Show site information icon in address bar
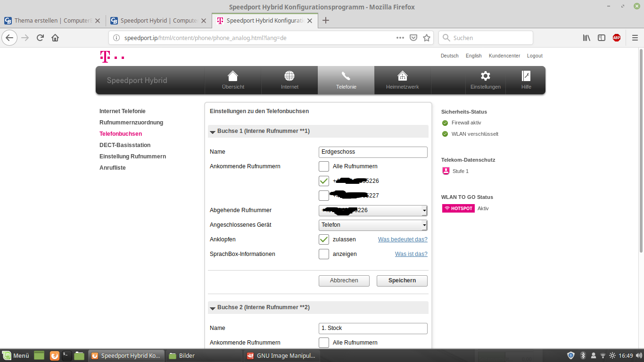 [116, 38]
